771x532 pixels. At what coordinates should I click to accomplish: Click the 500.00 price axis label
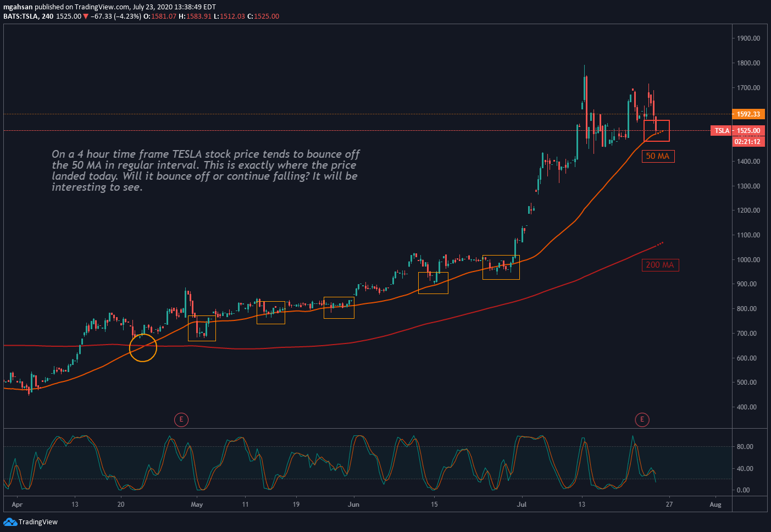click(747, 383)
